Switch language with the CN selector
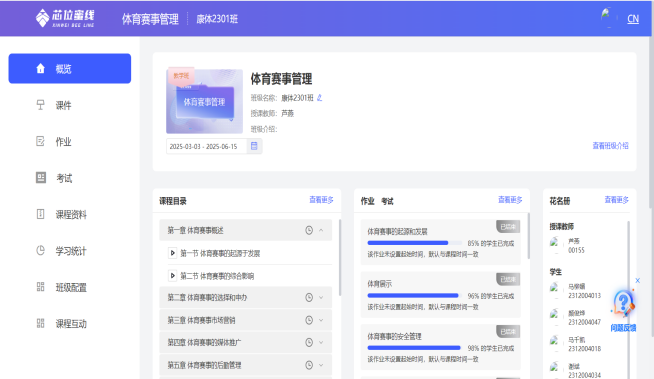The height and width of the screenshot is (379, 654). [633, 19]
